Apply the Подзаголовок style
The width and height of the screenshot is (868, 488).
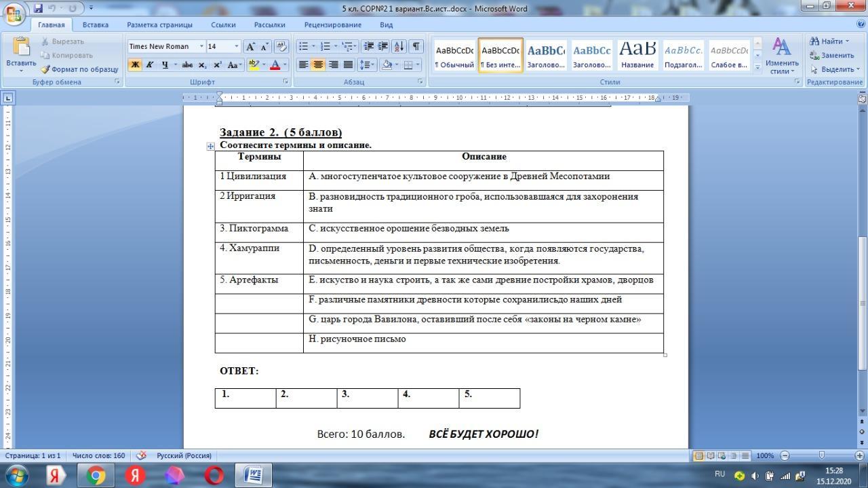[x=683, y=55]
